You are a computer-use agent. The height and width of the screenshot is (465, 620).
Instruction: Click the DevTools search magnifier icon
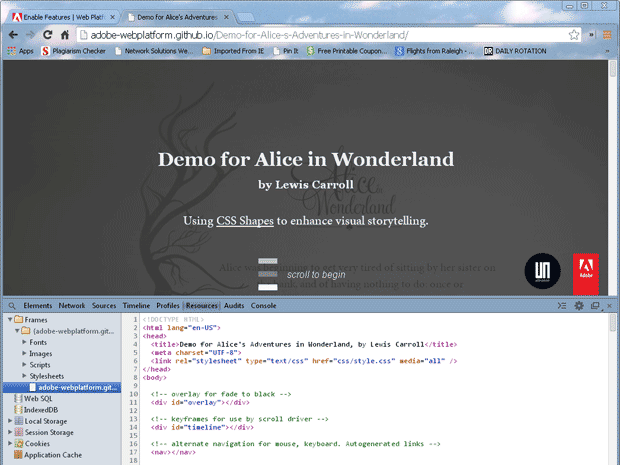tap(12, 306)
